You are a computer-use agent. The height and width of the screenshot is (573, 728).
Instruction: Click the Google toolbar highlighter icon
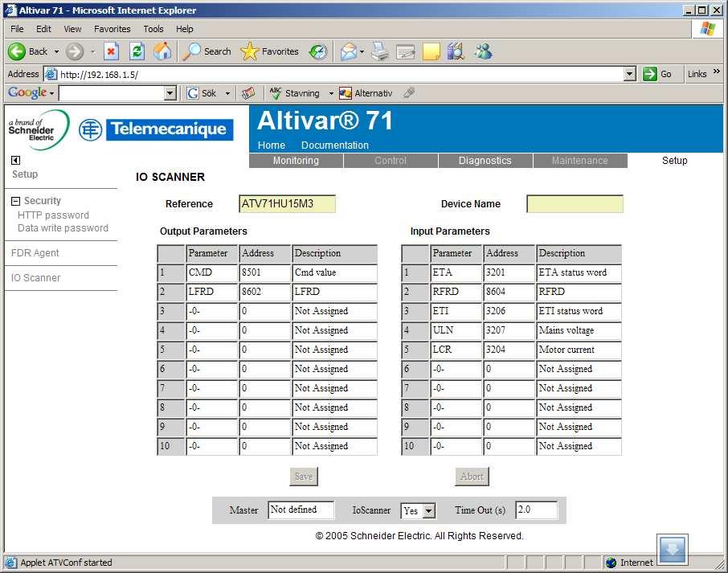click(409, 93)
